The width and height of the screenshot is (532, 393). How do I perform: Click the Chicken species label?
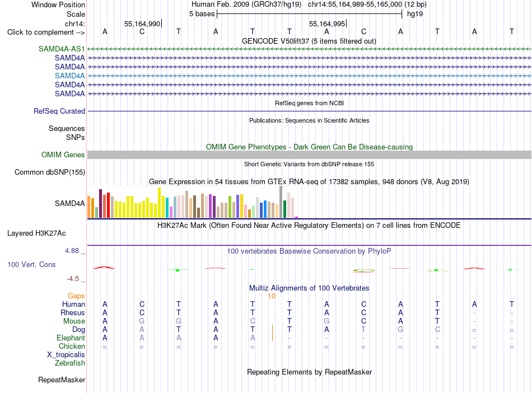[x=72, y=346]
